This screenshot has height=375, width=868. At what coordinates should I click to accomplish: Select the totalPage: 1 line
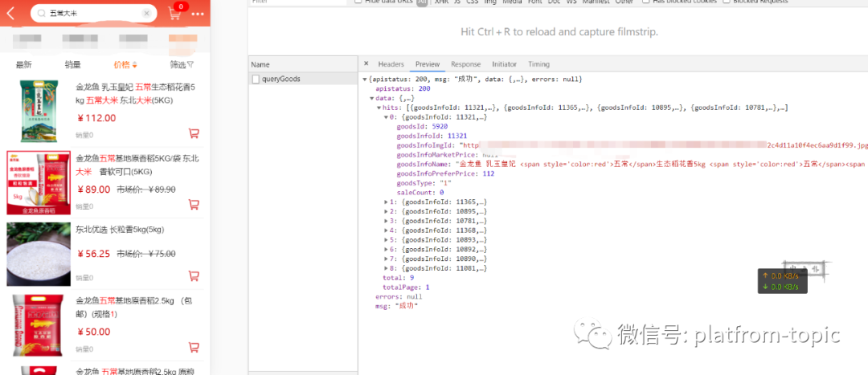point(406,287)
